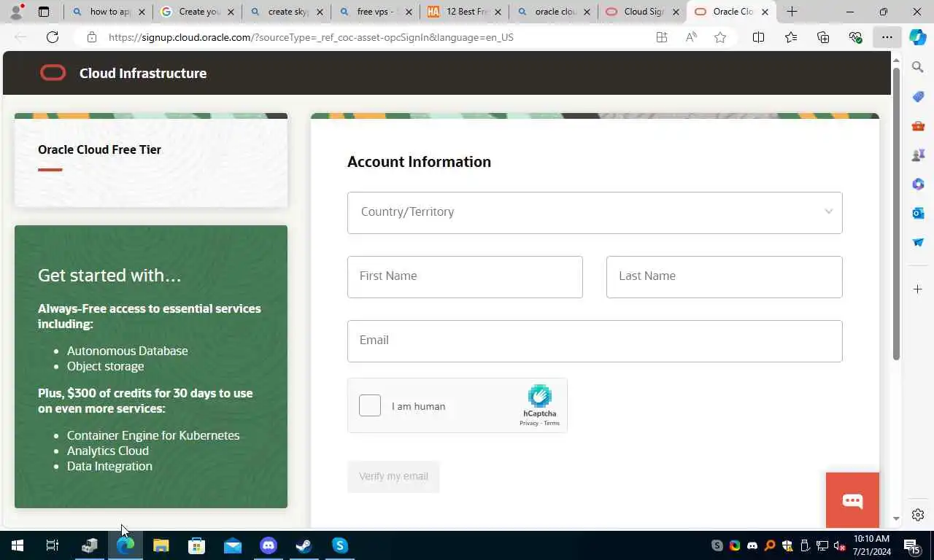Image resolution: width=934 pixels, height=560 pixels.
Task: Open Outlook in the sidebar
Action: tap(918, 213)
